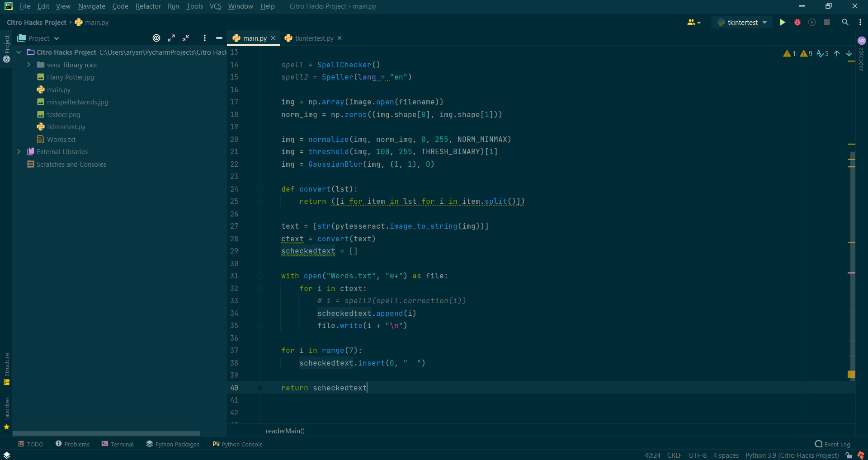Click 40:24 caret position status
This screenshot has width=868, height=460.
pyautogui.click(x=652, y=455)
